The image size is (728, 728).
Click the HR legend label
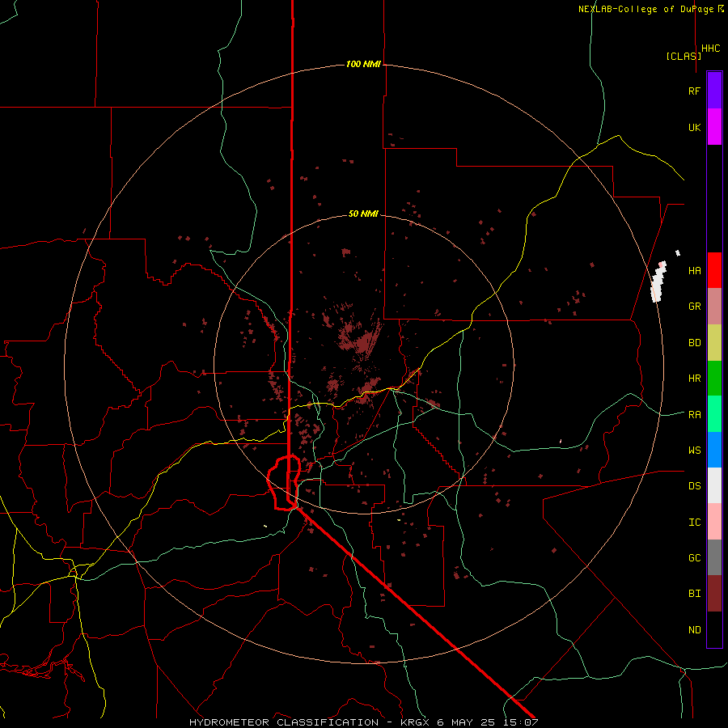[694, 379]
